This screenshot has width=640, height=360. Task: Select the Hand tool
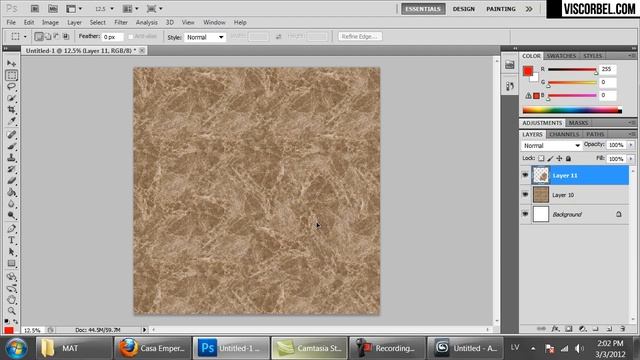click(x=11, y=300)
